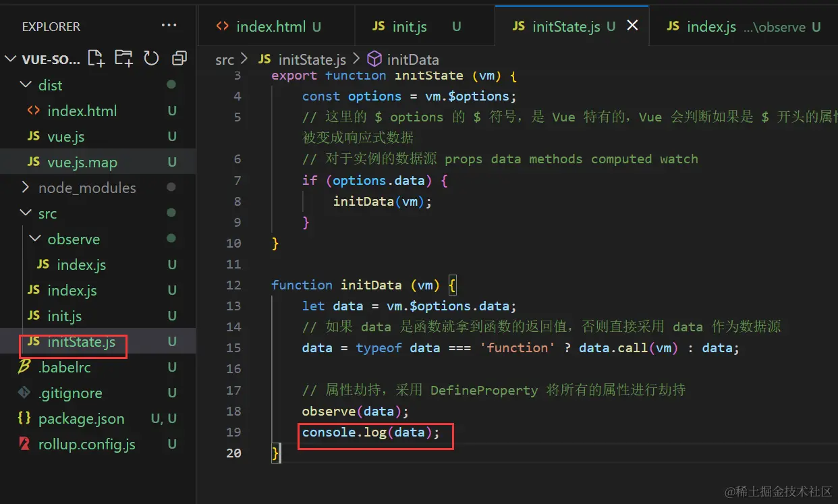The width and height of the screenshot is (838, 504).
Task: Switch to the init.js tab
Action: coord(424,27)
